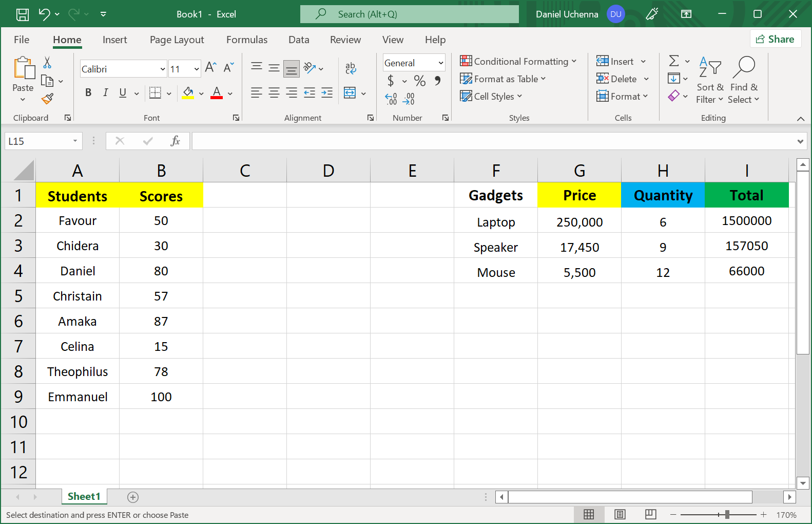The image size is (812, 524).
Task: Toggle Italic formatting
Action: pyautogui.click(x=105, y=92)
